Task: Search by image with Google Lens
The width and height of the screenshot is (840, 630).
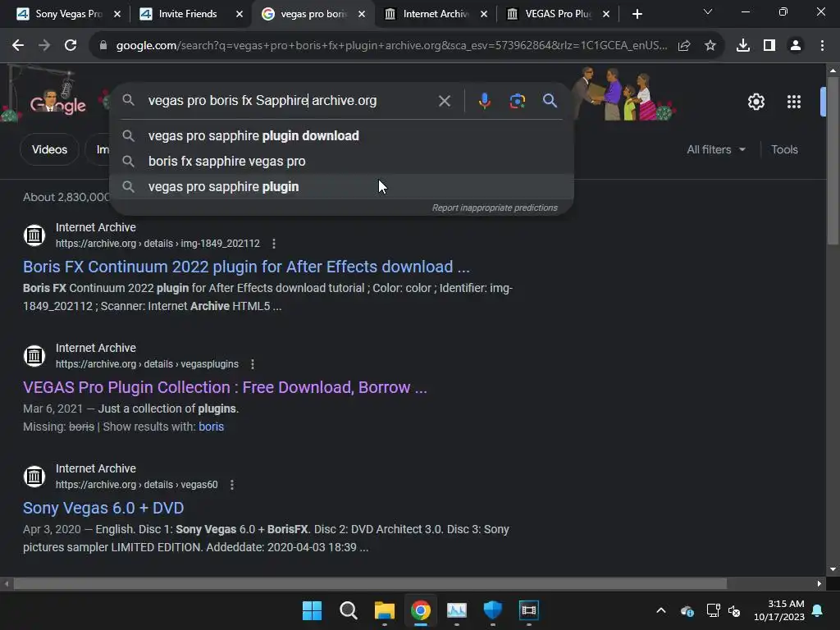Action: [x=517, y=101]
